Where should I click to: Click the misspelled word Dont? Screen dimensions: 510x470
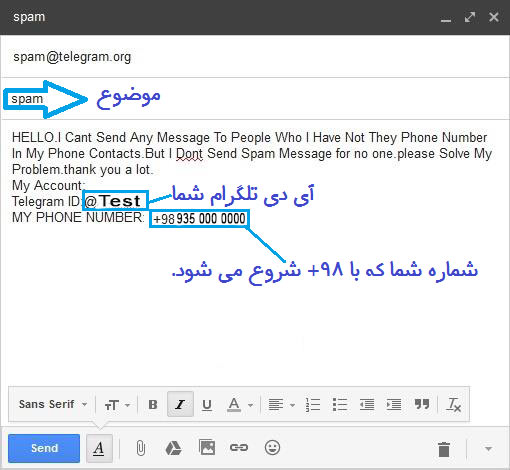(189, 154)
